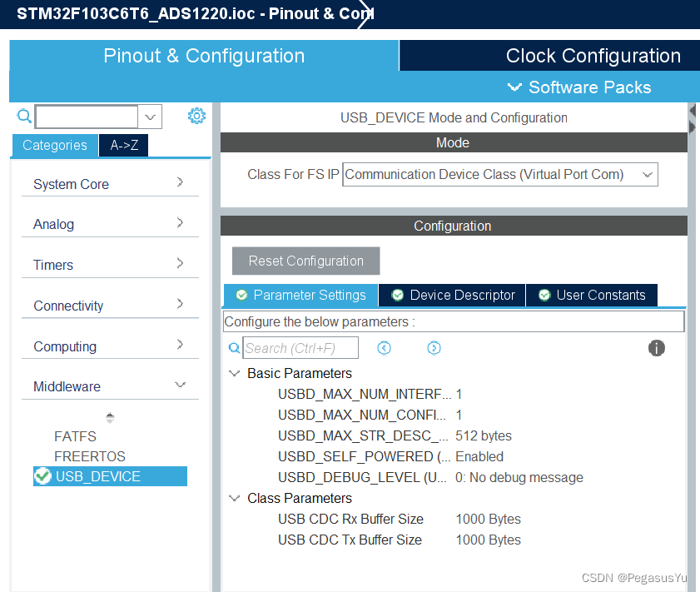Select the A->Z tab

pyautogui.click(x=124, y=145)
